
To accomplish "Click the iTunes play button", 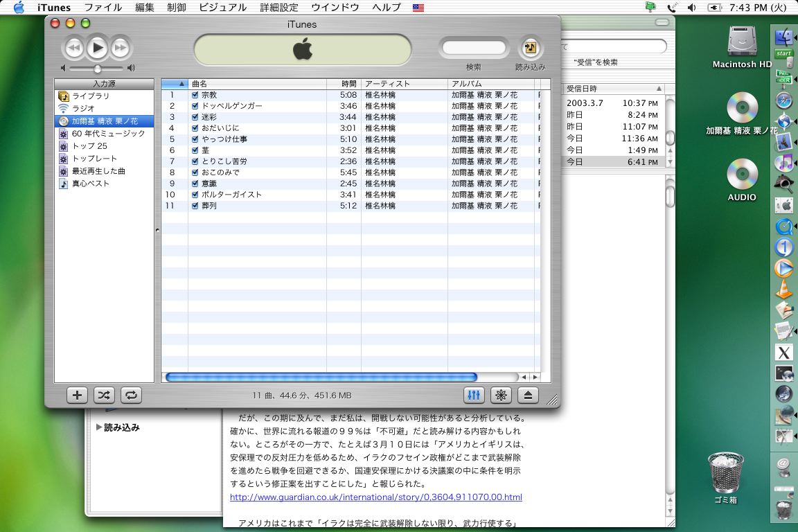I will pos(97,48).
